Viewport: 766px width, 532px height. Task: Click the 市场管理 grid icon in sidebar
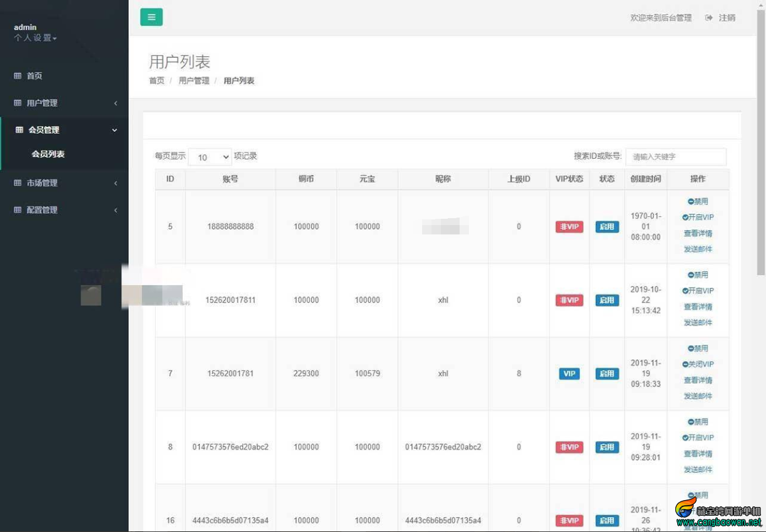18,183
